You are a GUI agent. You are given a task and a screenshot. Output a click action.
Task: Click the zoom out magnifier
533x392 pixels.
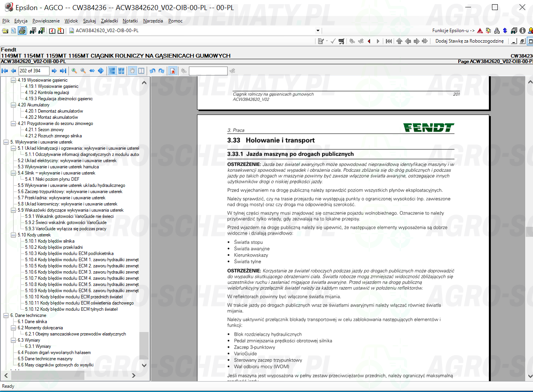pyautogui.click(x=83, y=71)
